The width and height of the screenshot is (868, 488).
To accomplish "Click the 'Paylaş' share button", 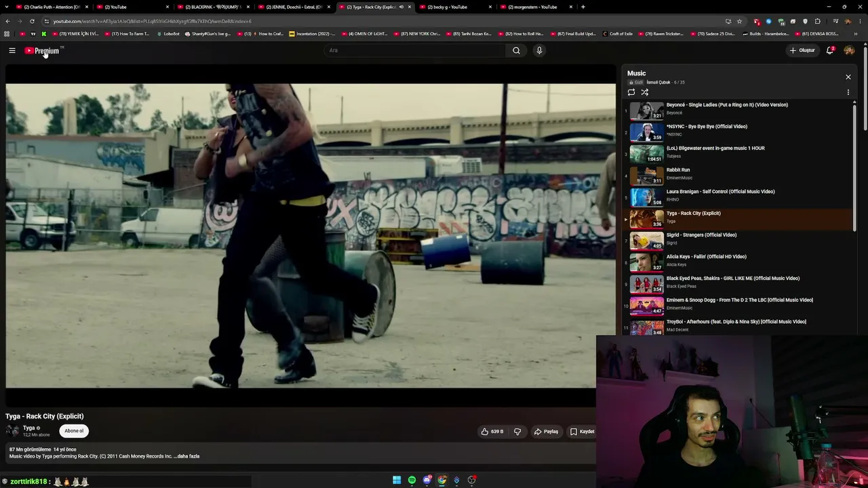I will (546, 431).
